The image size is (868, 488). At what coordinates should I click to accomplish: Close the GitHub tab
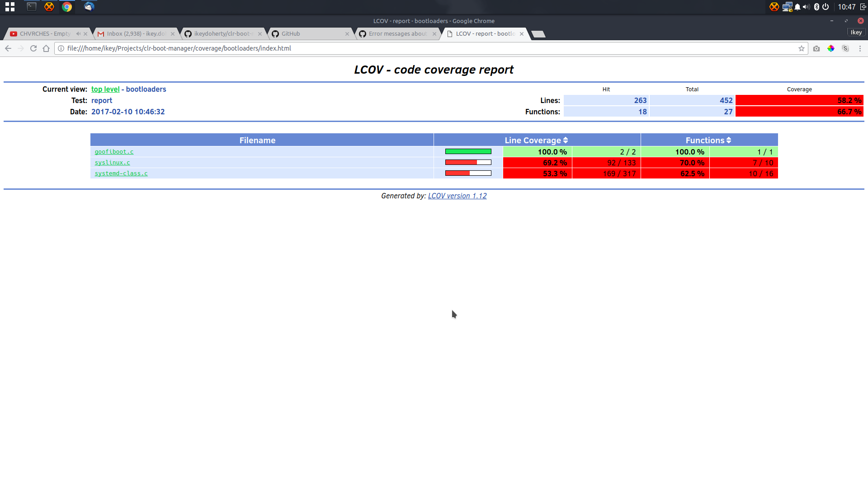(347, 34)
